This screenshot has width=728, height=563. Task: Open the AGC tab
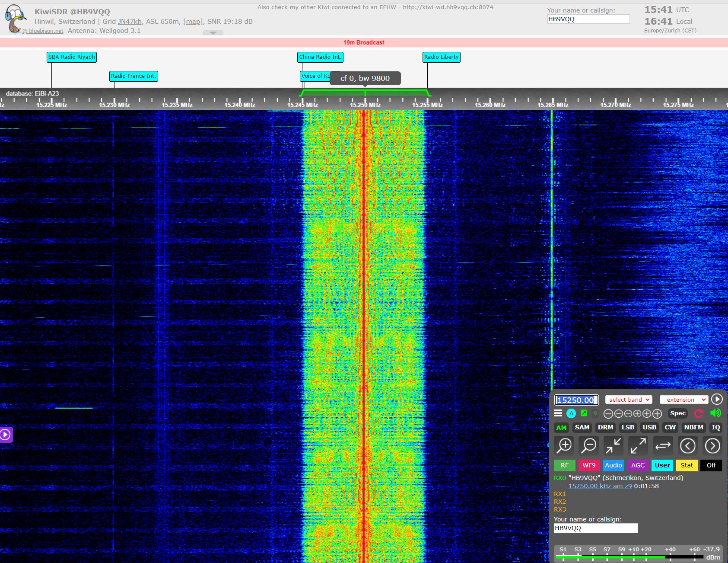638,465
